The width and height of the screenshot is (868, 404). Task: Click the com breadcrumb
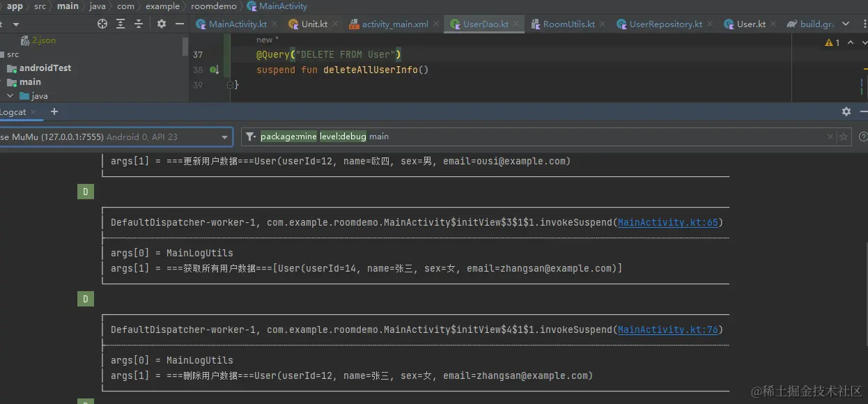point(125,6)
